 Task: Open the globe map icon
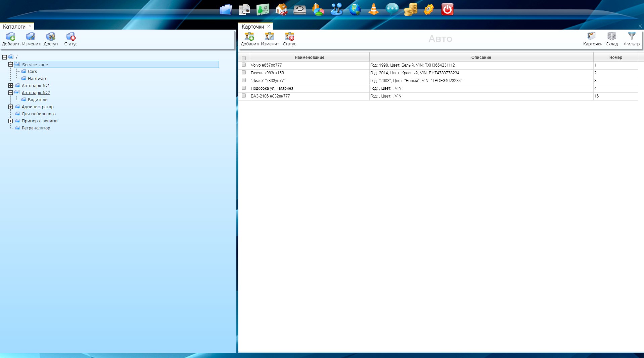tap(355, 9)
